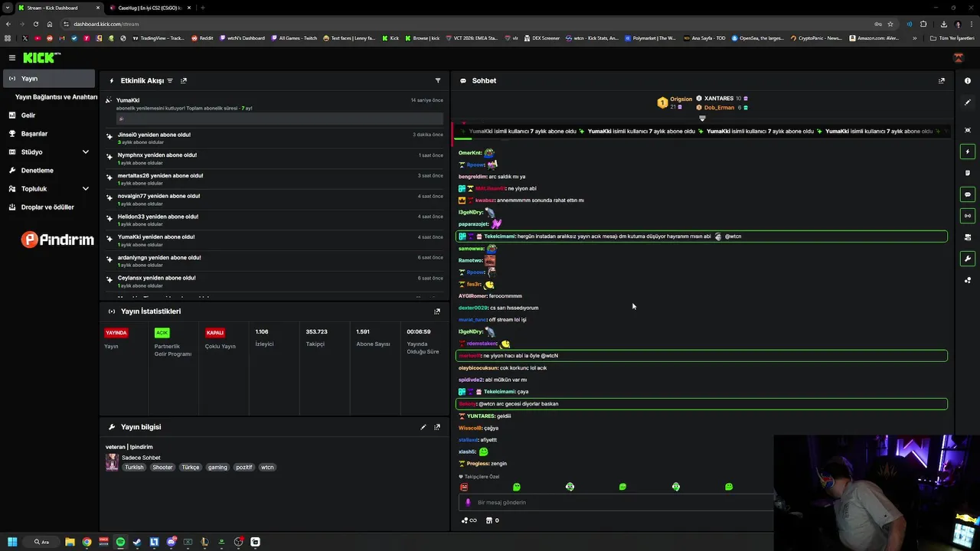The image size is (980, 551).
Task: Open Spotify from the taskbar
Action: point(120,542)
